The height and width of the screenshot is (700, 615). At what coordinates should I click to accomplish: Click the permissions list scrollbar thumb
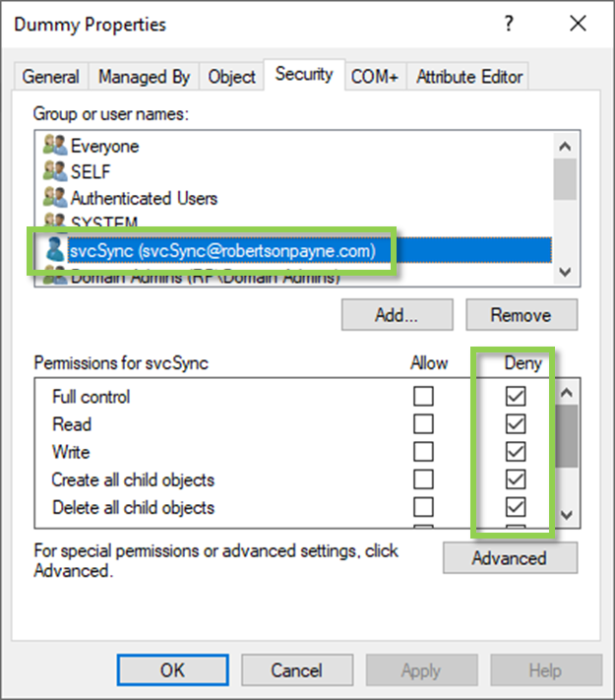(567, 436)
